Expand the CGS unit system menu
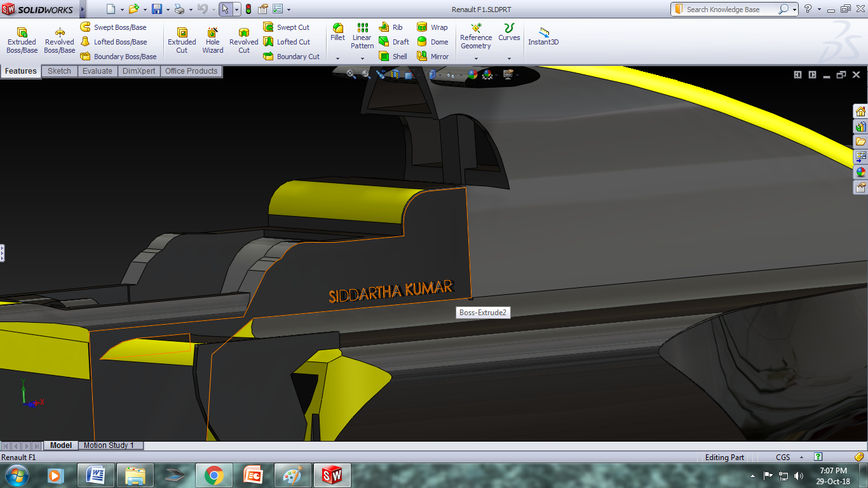The width and height of the screenshot is (868, 488). [783, 457]
